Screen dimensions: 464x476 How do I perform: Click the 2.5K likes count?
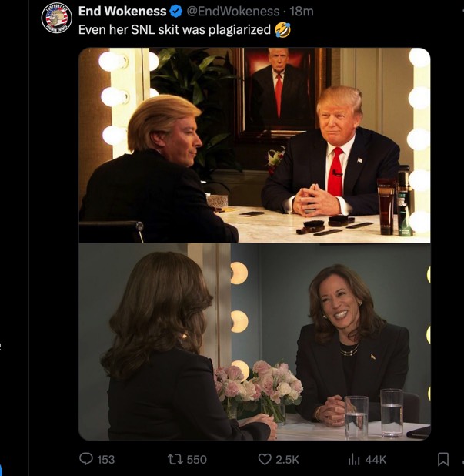[288, 459]
